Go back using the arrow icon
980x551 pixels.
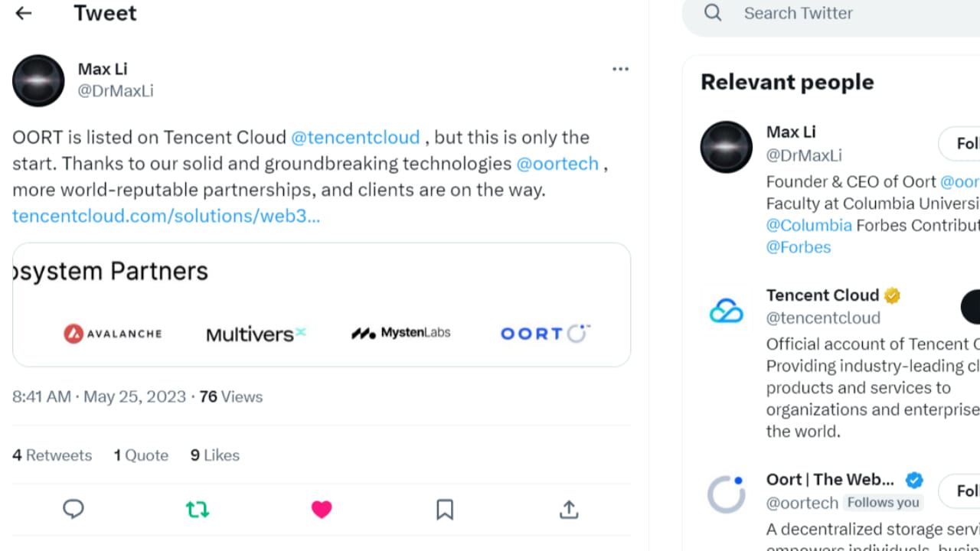22,13
